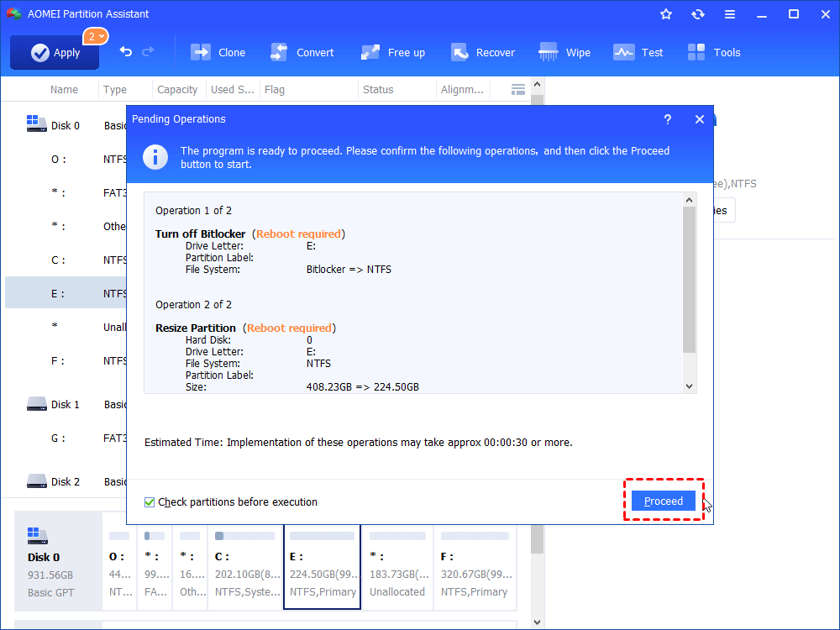This screenshot has height=630, width=840.
Task: Select the E: partition row
Action: (66, 293)
